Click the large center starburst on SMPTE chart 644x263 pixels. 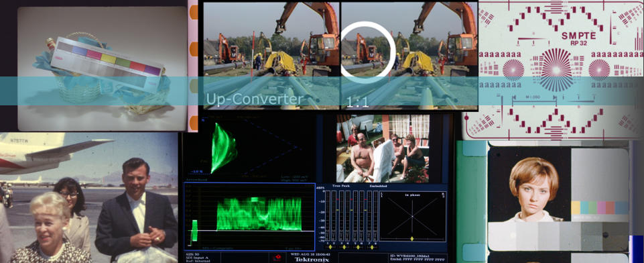[x=556, y=70]
